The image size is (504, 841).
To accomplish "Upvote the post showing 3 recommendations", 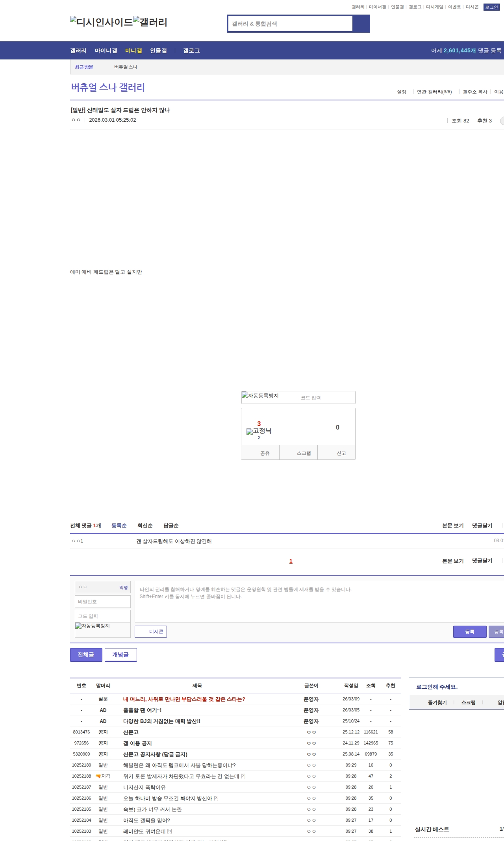I will coord(259,424).
